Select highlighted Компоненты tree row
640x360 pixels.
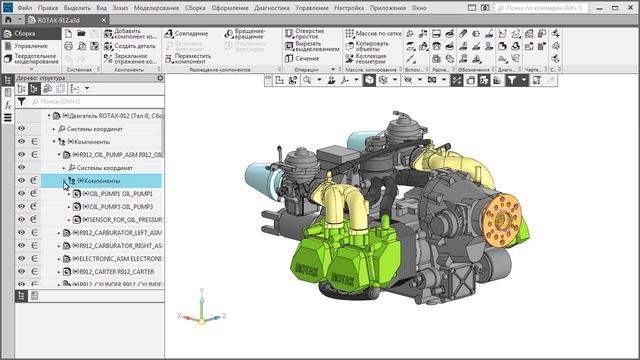[x=101, y=181]
